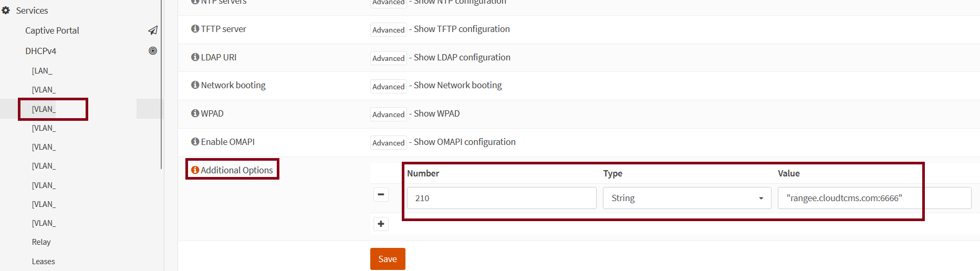Select Relay in the DHCPv4 submenu
The height and width of the screenshot is (271, 980).
[x=41, y=242]
